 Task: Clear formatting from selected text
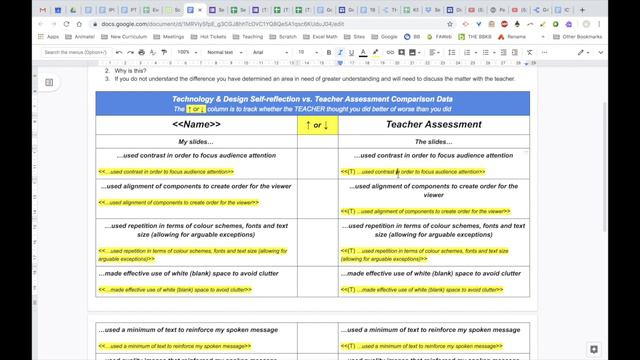pyautogui.click(x=529, y=52)
